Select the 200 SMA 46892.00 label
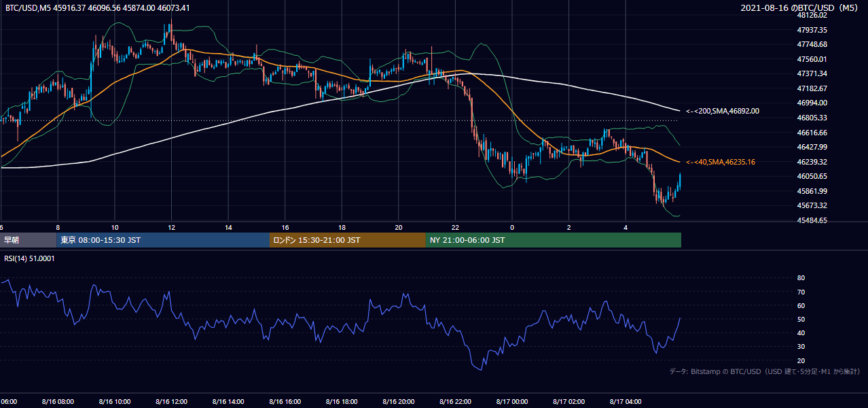 click(723, 111)
